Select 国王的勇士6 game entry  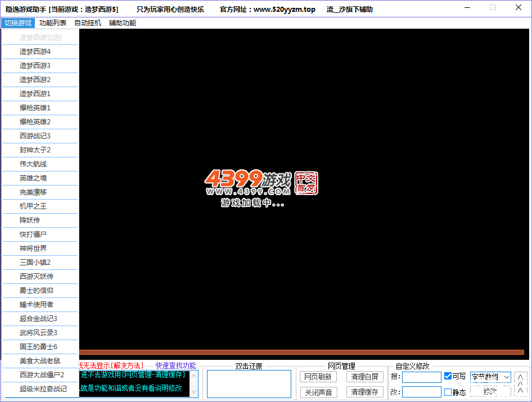40,347
